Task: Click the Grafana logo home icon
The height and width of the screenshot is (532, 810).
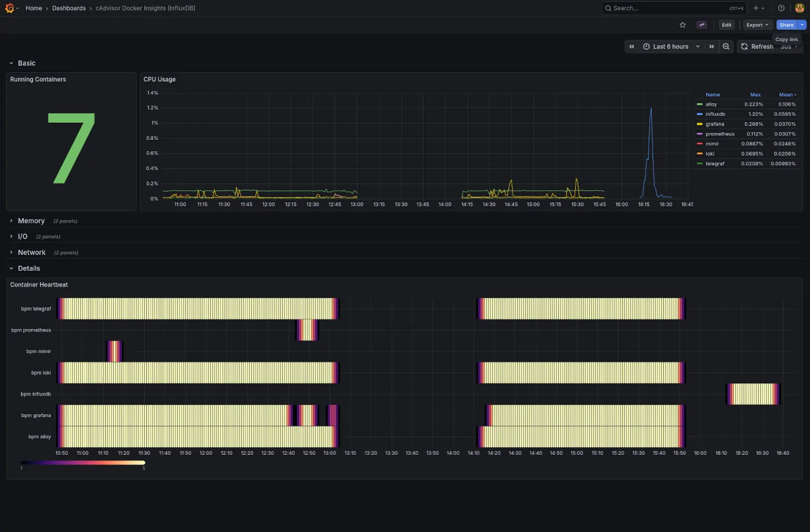Action: point(9,8)
